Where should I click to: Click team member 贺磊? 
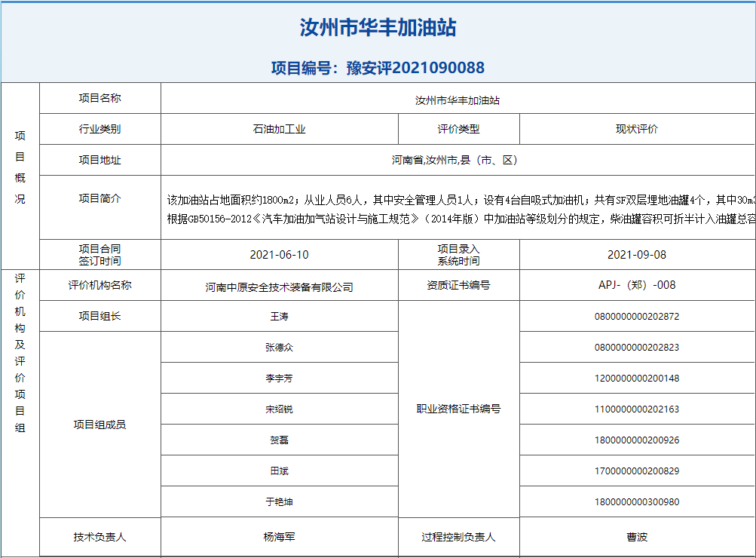point(279,440)
